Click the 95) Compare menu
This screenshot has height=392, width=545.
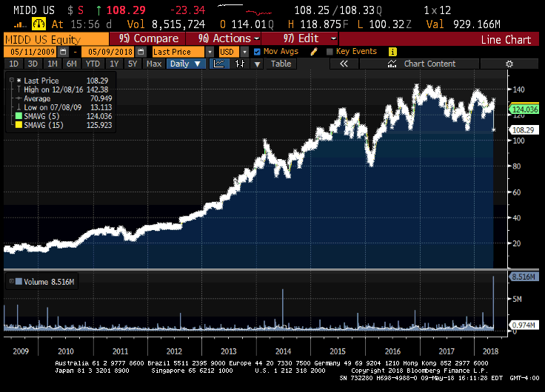point(147,38)
